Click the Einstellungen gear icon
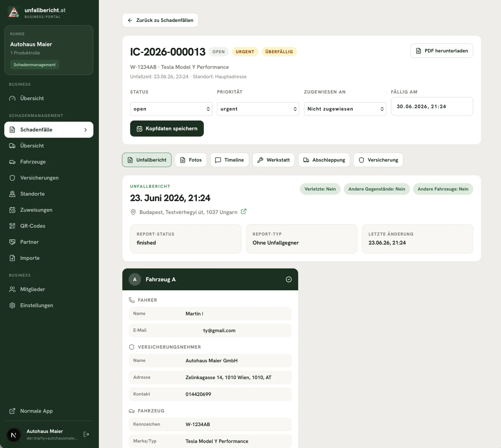Image resolution: width=501 pixels, height=448 pixels. pos(12,305)
